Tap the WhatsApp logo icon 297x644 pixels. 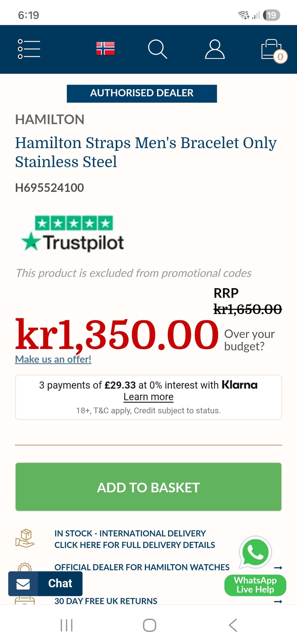(x=256, y=552)
